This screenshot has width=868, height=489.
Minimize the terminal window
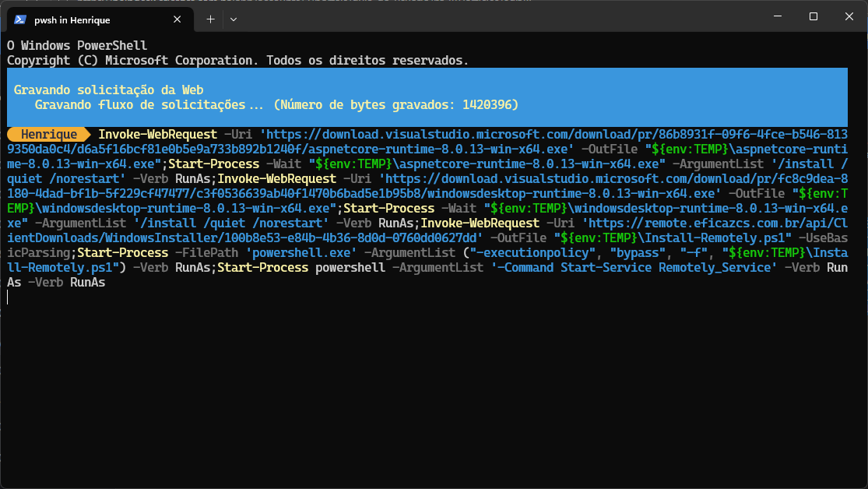click(777, 16)
